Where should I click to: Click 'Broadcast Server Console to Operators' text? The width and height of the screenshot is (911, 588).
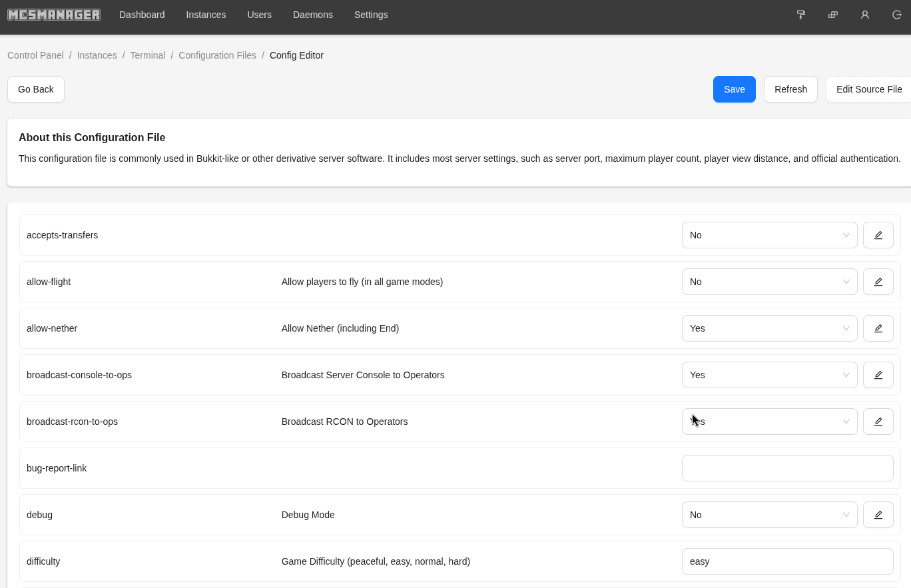coord(363,375)
